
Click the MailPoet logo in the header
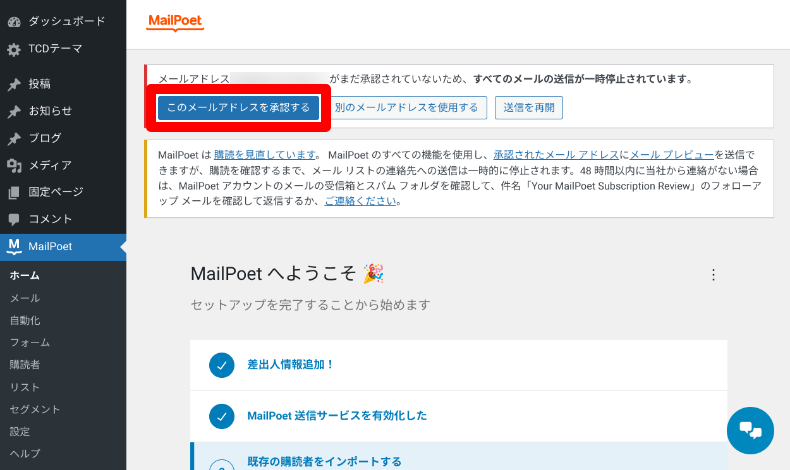click(x=175, y=21)
